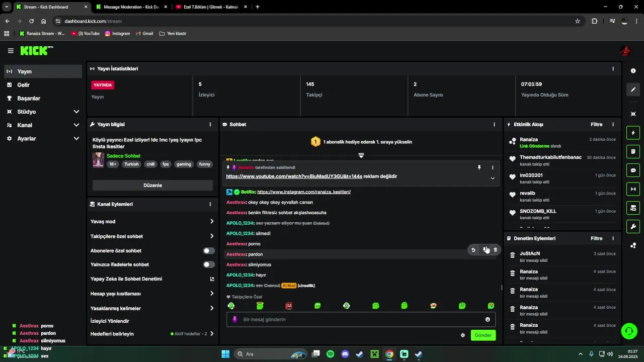
Task: Open the green headset support button
Action: coord(629,331)
